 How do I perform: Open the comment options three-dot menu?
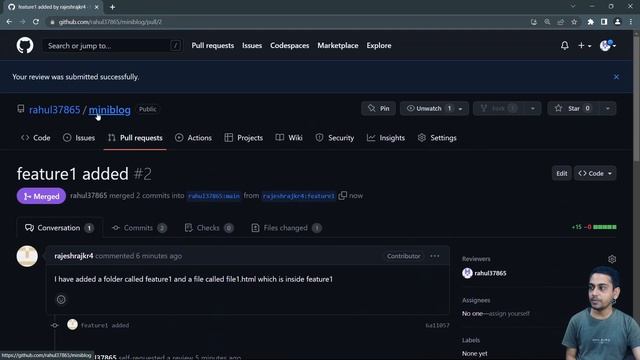[x=435, y=256]
